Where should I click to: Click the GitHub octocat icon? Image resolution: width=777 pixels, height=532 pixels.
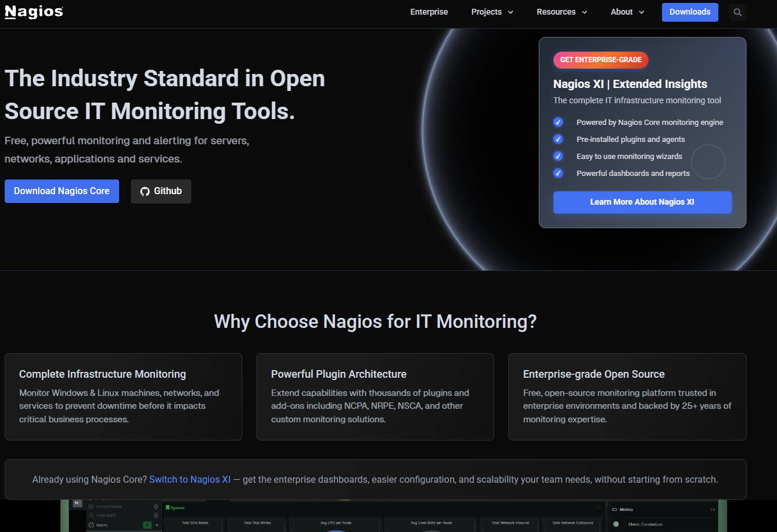tap(145, 191)
